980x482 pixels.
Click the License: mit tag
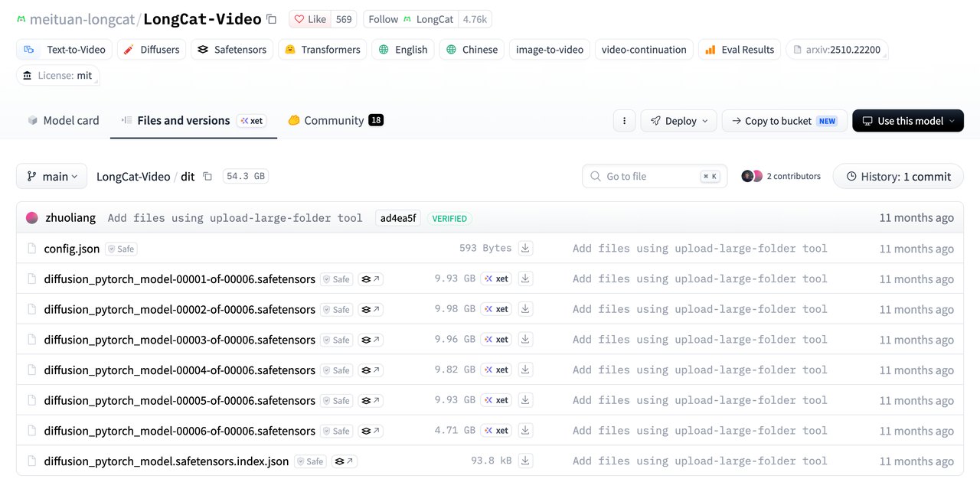(x=58, y=76)
